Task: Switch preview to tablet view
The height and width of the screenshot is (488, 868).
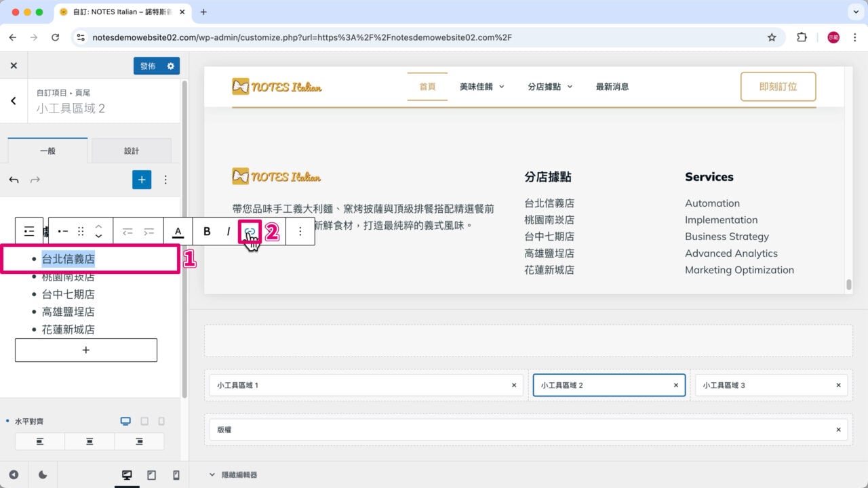Action: [152, 474]
